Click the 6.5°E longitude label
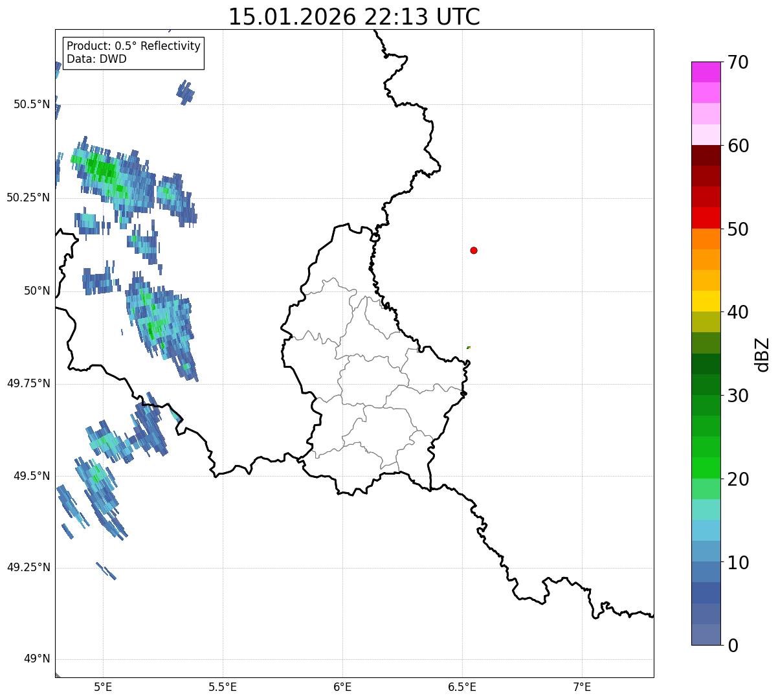Screen dimensions: 778x700 (462, 686)
